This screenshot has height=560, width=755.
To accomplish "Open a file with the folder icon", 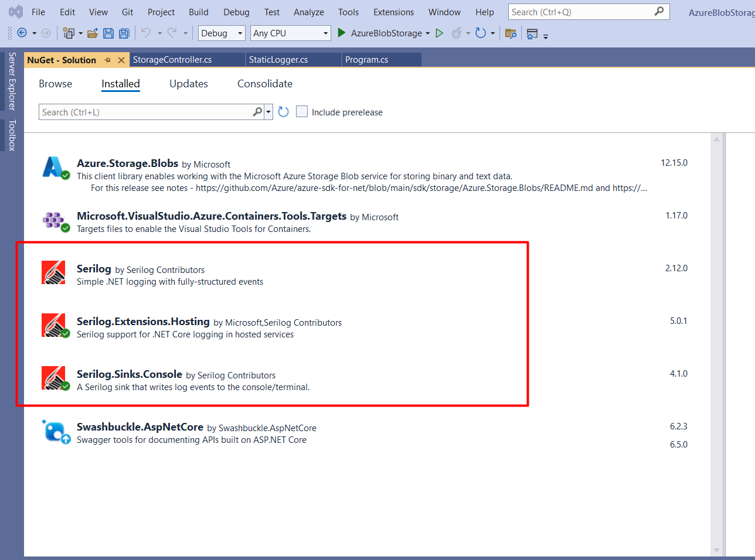I will pyautogui.click(x=93, y=33).
